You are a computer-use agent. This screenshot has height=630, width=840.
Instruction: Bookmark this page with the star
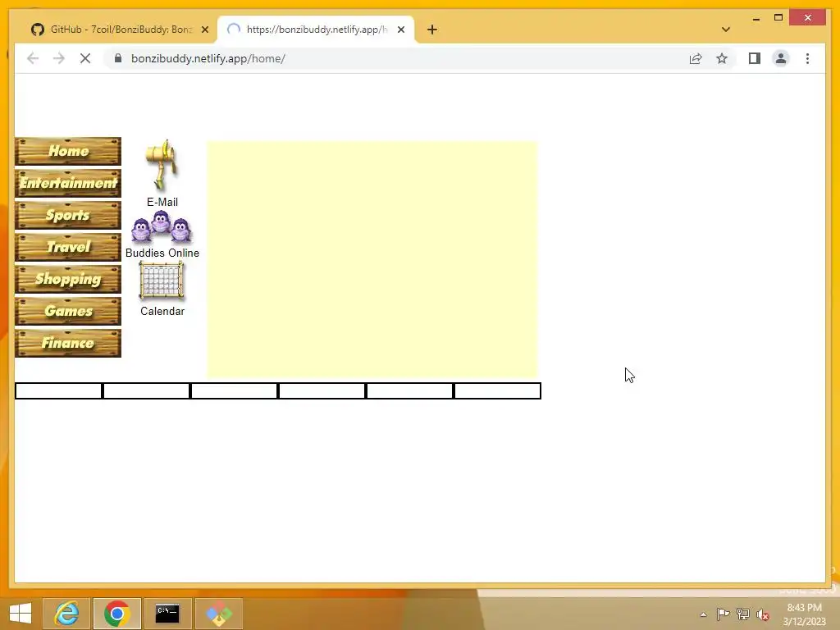(722, 58)
